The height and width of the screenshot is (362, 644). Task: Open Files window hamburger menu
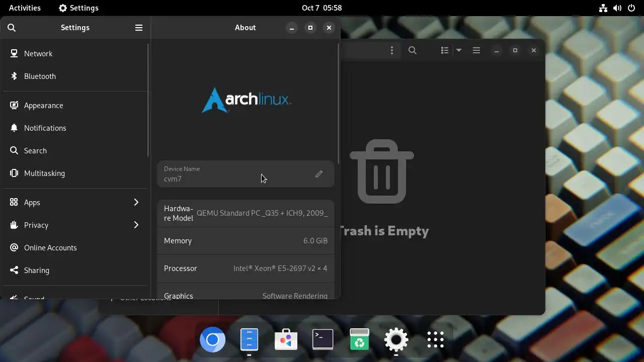tap(476, 50)
